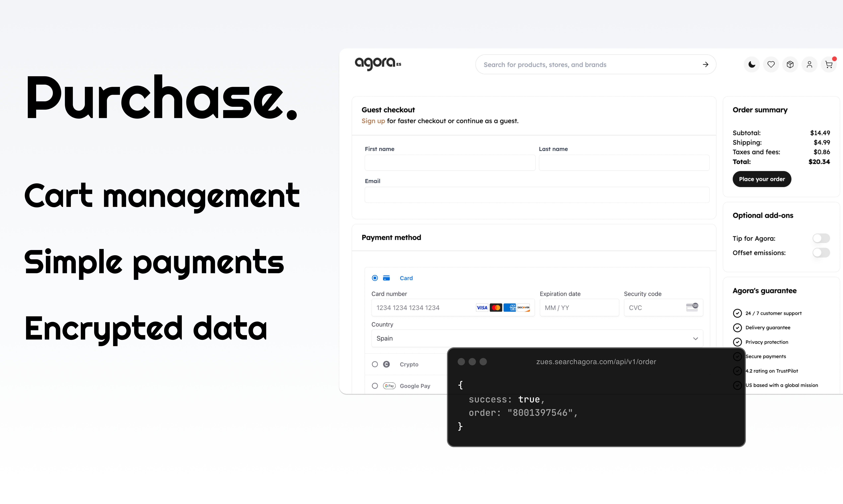Click checkmark beside 24 / 7 customer support
The height and width of the screenshot is (504, 843).
pyautogui.click(x=737, y=313)
